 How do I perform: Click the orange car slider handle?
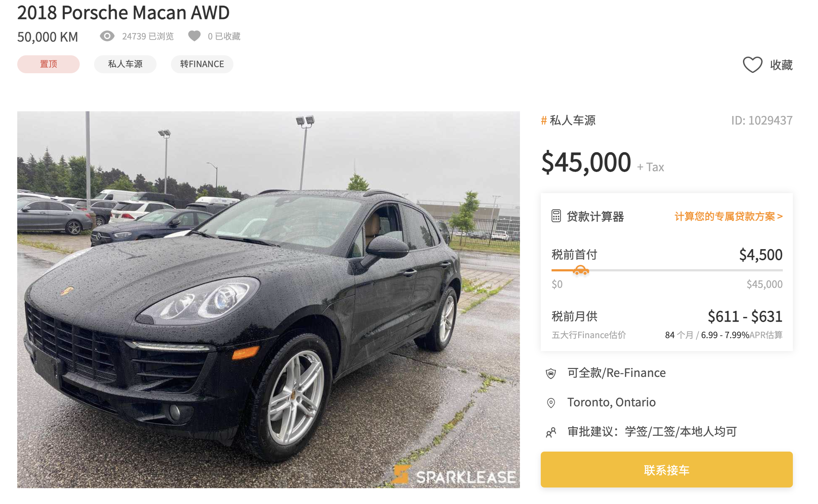[x=581, y=270]
